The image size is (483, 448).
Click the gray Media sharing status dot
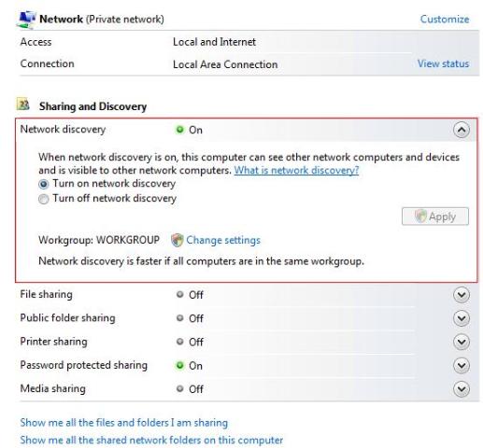tap(179, 388)
